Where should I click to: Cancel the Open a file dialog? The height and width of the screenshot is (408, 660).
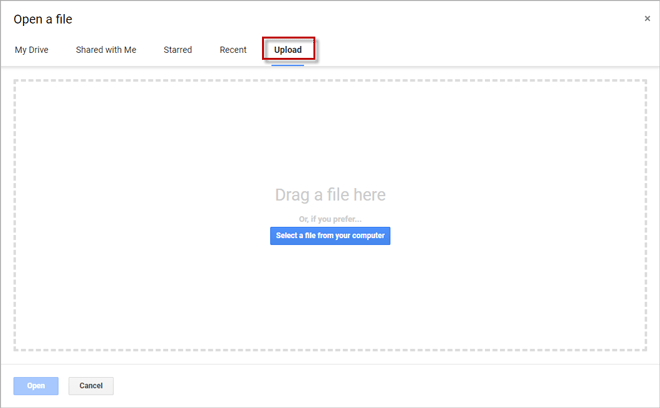point(91,386)
